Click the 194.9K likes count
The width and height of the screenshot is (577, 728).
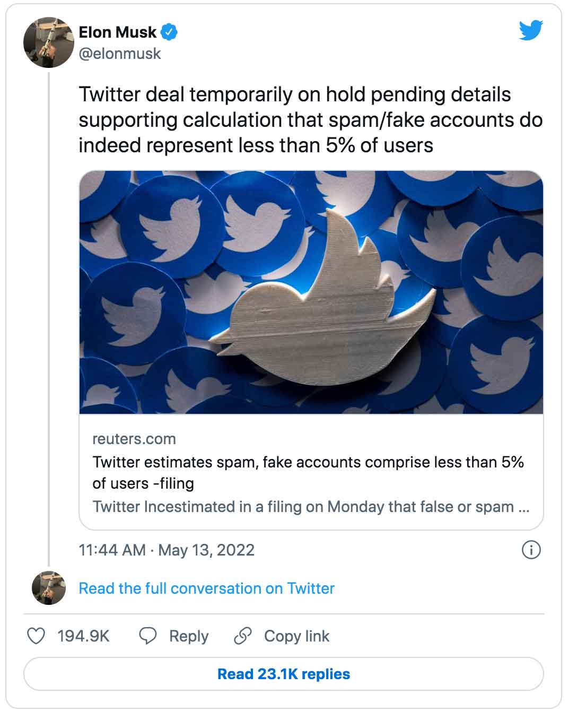(x=83, y=636)
